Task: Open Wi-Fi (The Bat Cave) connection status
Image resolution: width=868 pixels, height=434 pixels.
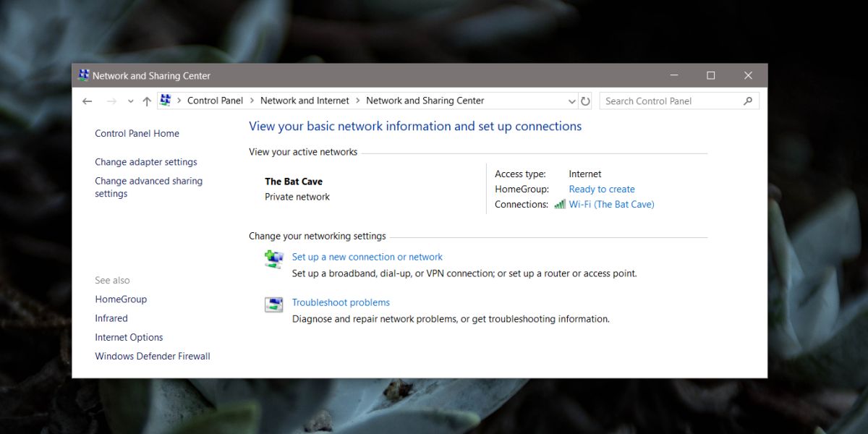Action: click(x=611, y=205)
